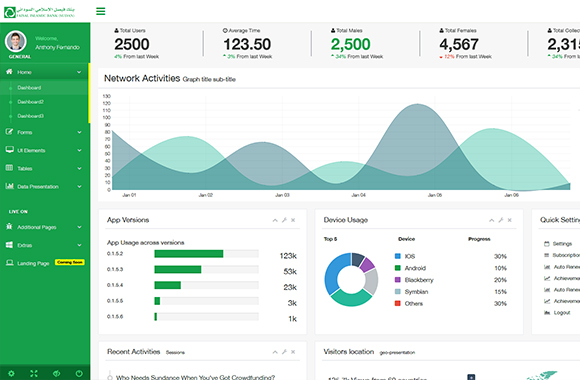
Task: Enter fullscreen from the sidebar footer icon
Action: pos(34,373)
